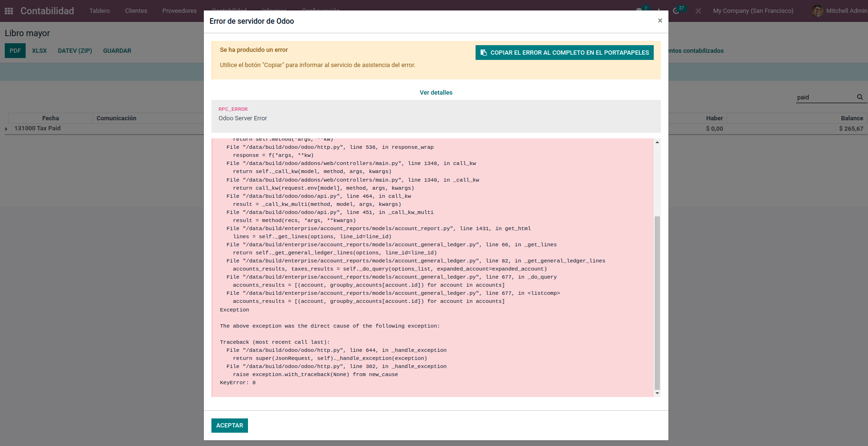Open Tablero menu
The height and width of the screenshot is (446, 868).
click(99, 10)
